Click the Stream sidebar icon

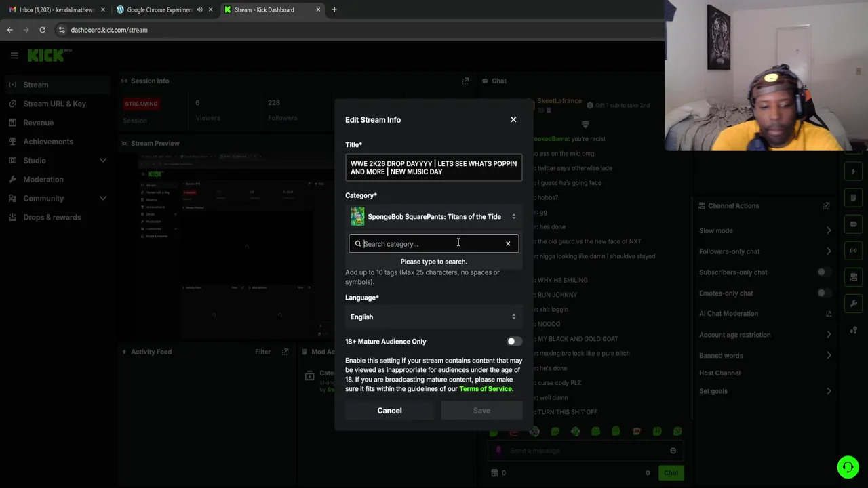click(13, 85)
